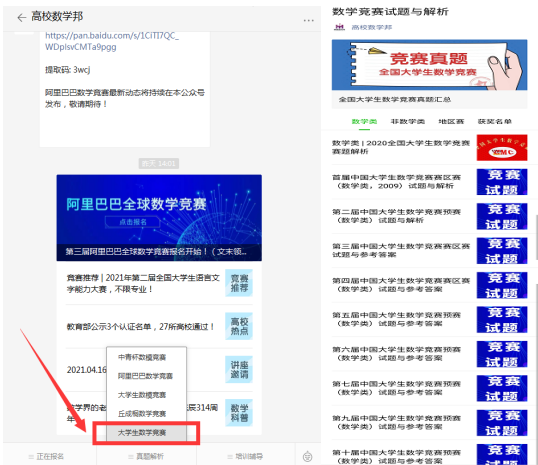Click 竞赛试题 thumbnail beside 第三届 entry
The image size is (538, 465).
(x=502, y=251)
